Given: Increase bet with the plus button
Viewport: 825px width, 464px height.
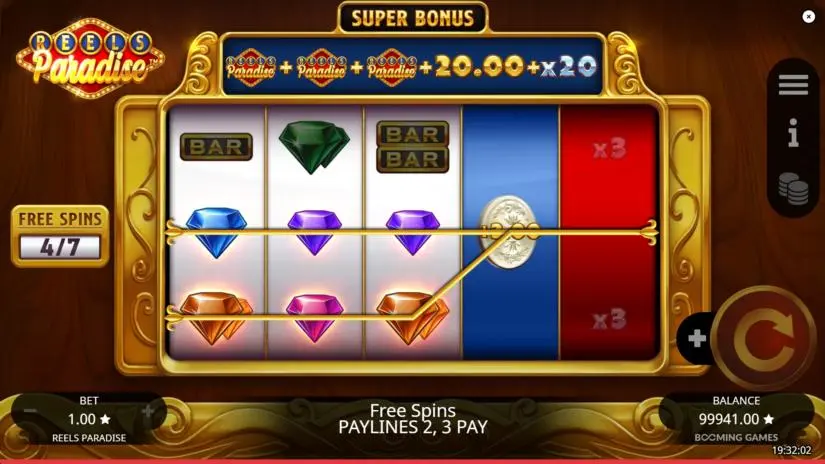Looking at the screenshot, I should (148, 411).
